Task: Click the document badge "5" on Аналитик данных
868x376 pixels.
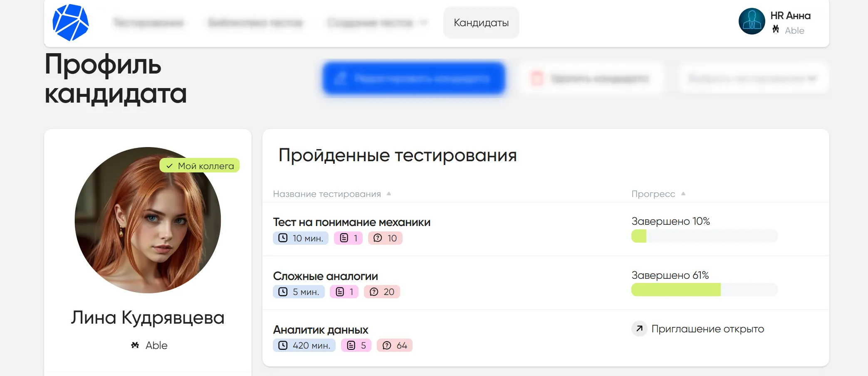Action: coord(356,345)
